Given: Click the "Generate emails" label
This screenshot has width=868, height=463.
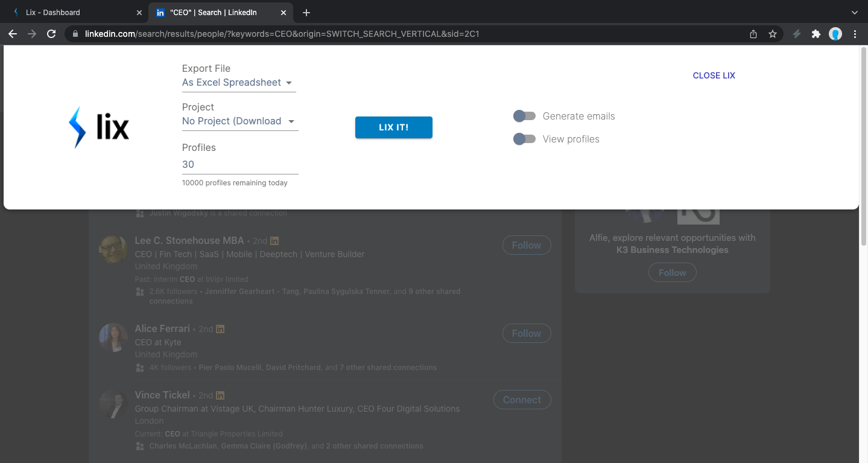Looking at the screenshot, I should [x=579, y=116].
